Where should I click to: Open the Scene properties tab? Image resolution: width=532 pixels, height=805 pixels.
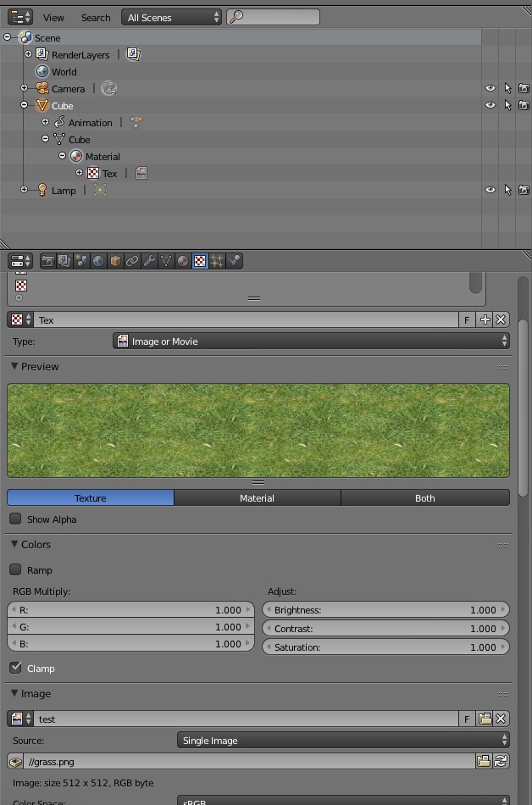pyautogui.click(x=81, y=261)
